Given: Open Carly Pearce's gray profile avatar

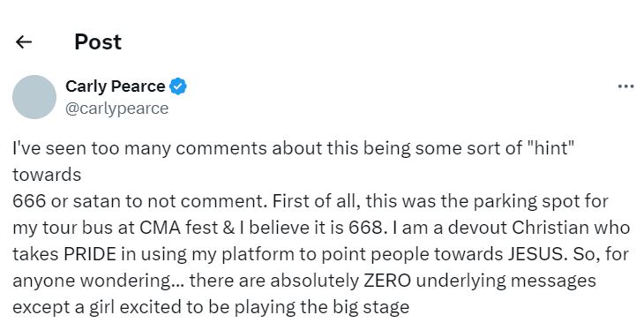Looking at the screenshot, I should click(34, 97).
